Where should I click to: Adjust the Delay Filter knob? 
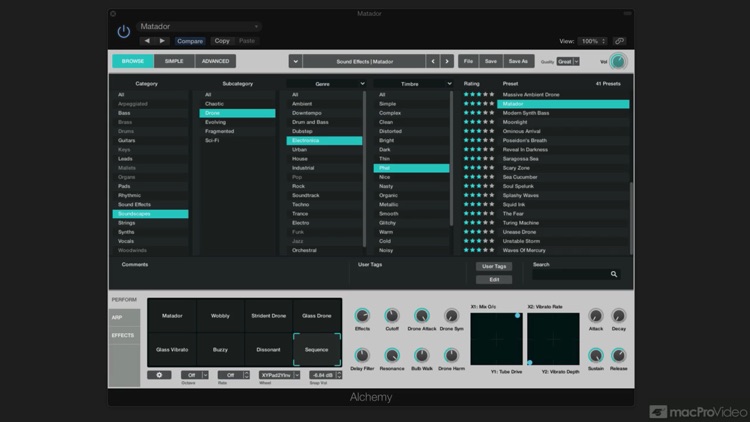tap(362, 355)
